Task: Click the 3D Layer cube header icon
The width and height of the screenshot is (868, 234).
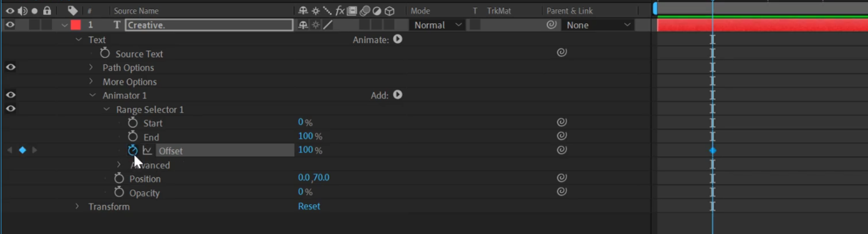Action: pyautogui.click(x=389, y=11)
